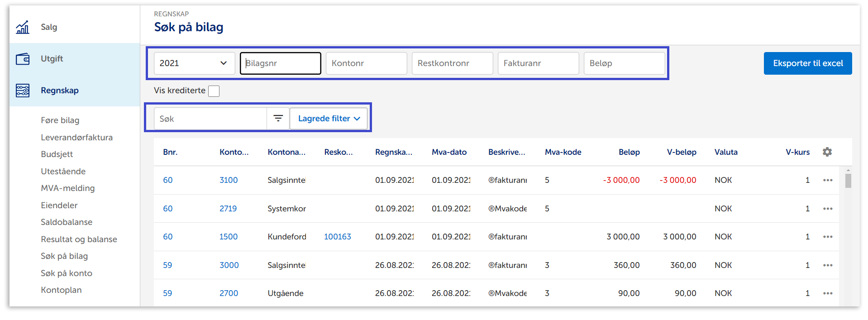Image resolution: width=868 pixels, height=320 pixels.
Task: Sort by the Beløp column header
Action: 629,152
